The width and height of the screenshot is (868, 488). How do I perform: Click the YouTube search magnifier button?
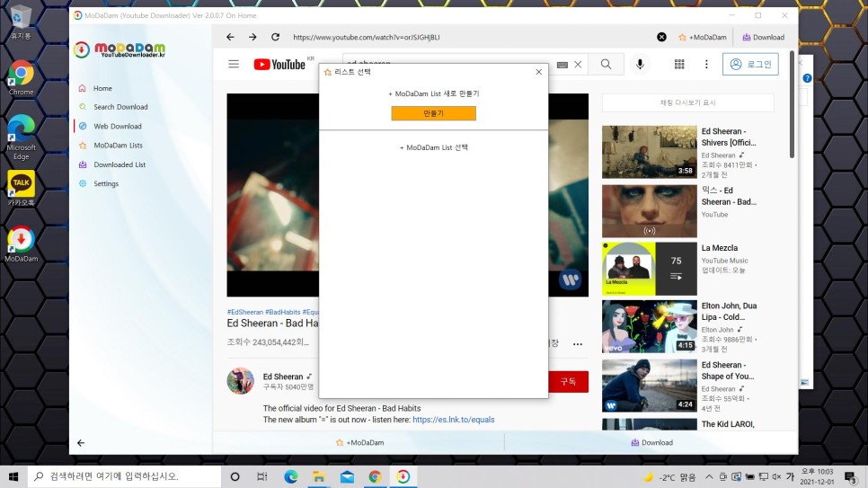pyautogui.click(x=607, y=64)
